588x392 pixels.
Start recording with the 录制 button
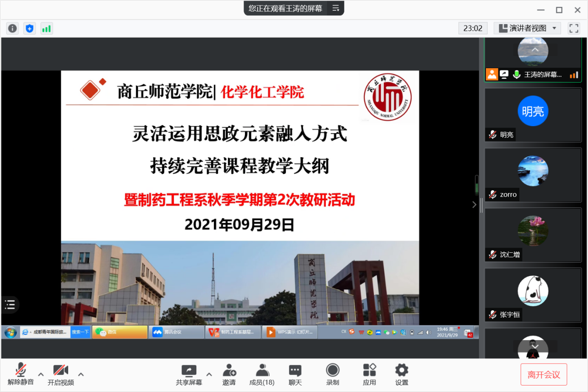point(332,374)
